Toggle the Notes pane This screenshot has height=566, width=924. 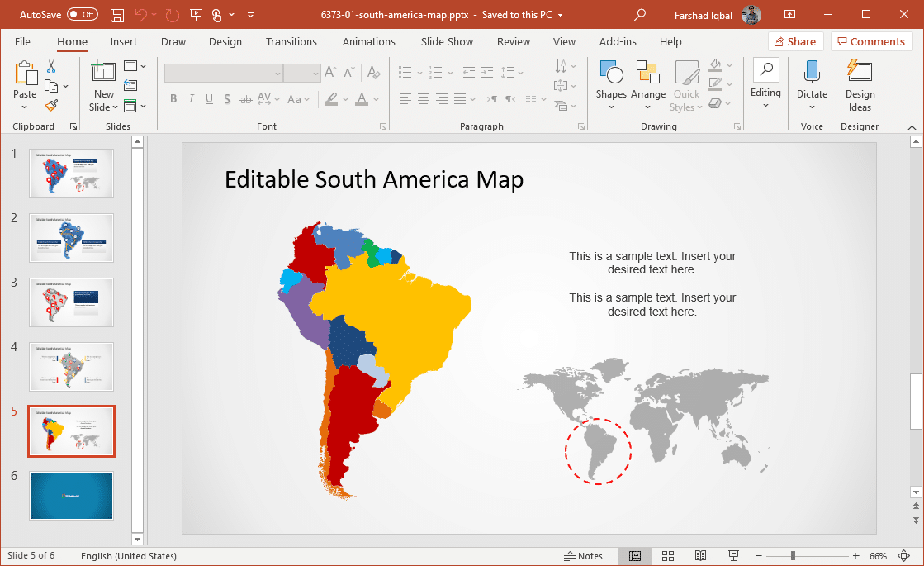583,556
